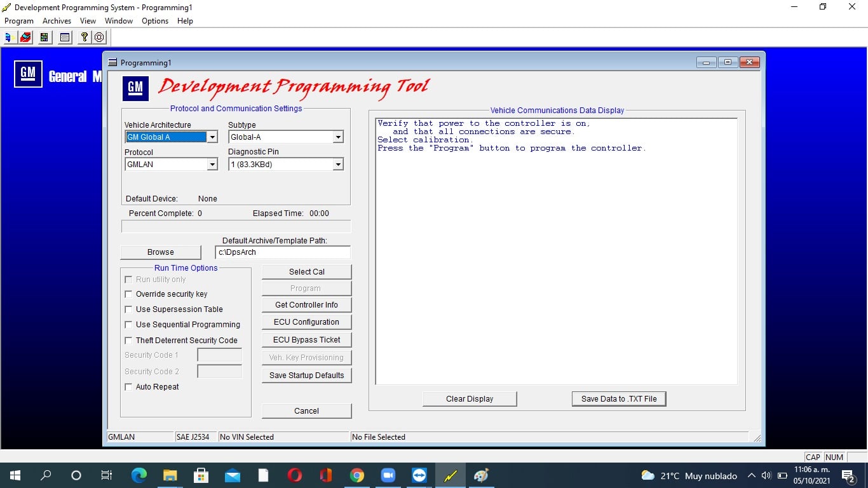Open File Explorer from taskbar
868x488 pixels.
tap(170, 475)
